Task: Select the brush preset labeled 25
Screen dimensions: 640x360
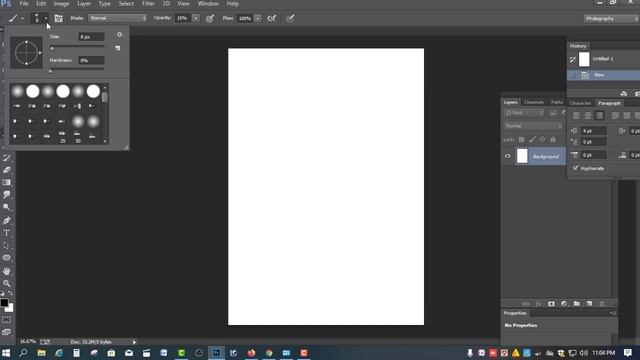Action: (x=62, y=137)
